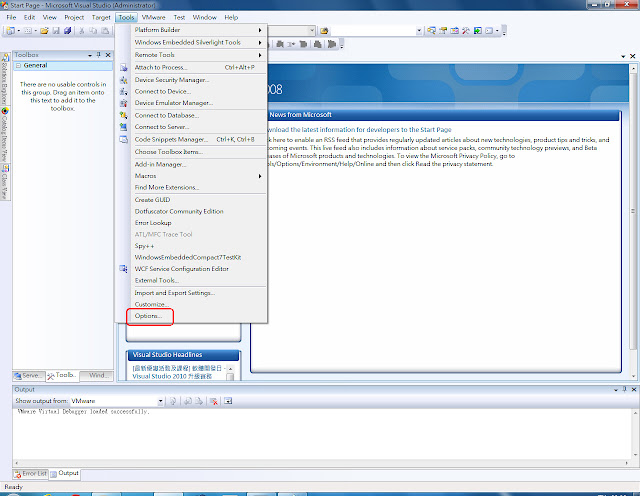Expand Windows Embedded Silverlight Tools submenu
The height and width of the screenshot is (496, 640).
260,42
